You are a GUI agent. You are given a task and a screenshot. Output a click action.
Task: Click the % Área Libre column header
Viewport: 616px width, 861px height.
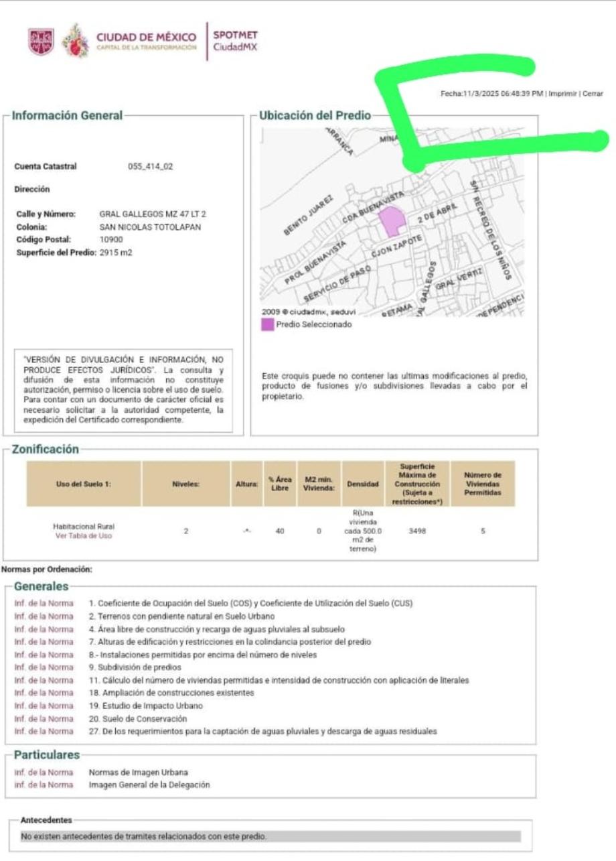(280, 483)
